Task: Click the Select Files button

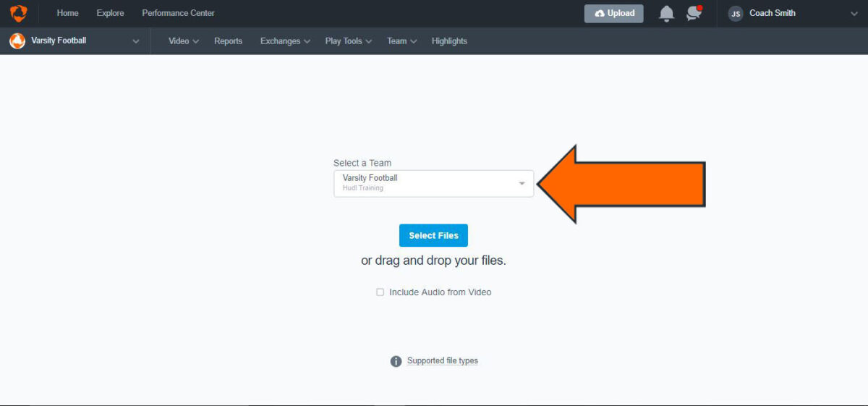Action: click(433, 235)
